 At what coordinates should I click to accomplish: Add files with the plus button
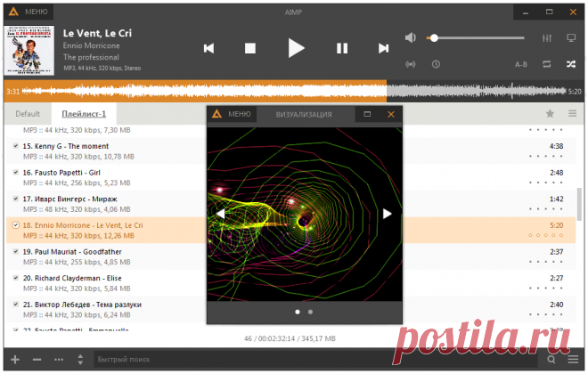click(15, 360)
